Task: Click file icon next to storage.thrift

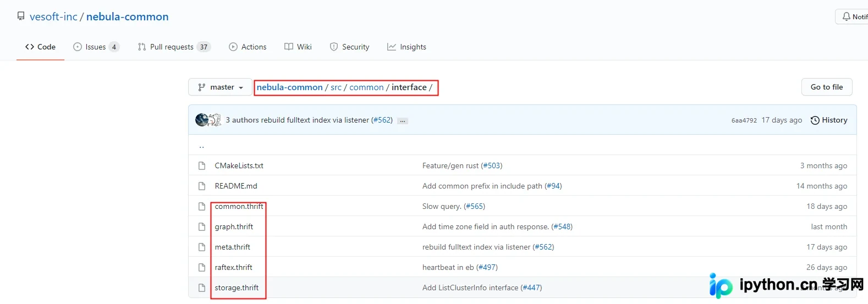Action: click(x=202, y=288)
